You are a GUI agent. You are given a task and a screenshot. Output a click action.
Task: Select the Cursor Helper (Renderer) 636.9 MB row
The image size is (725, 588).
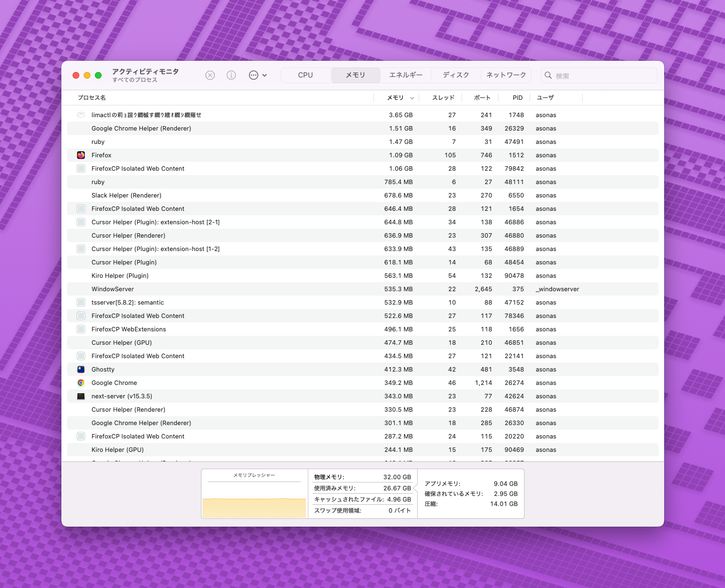tap(363, 235)
